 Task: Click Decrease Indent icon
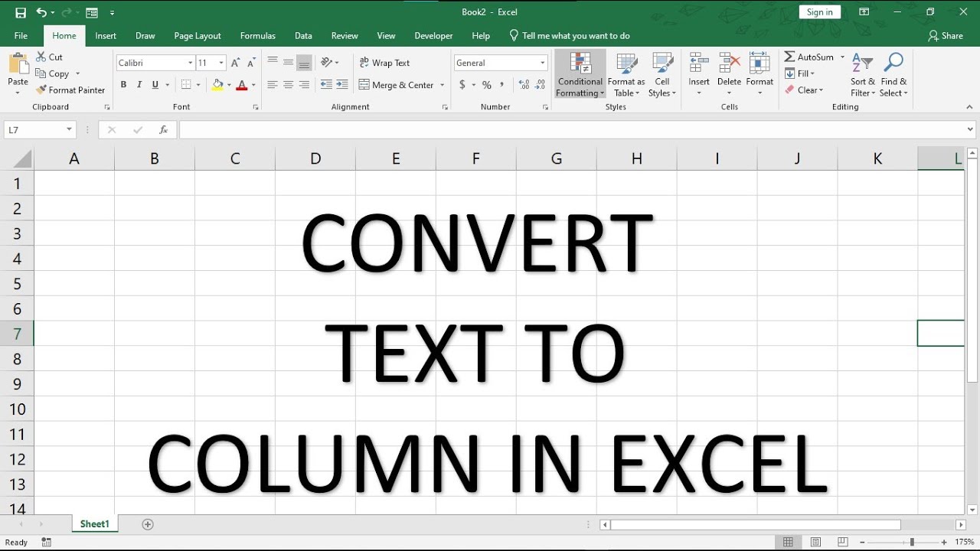tap(326, 85)
